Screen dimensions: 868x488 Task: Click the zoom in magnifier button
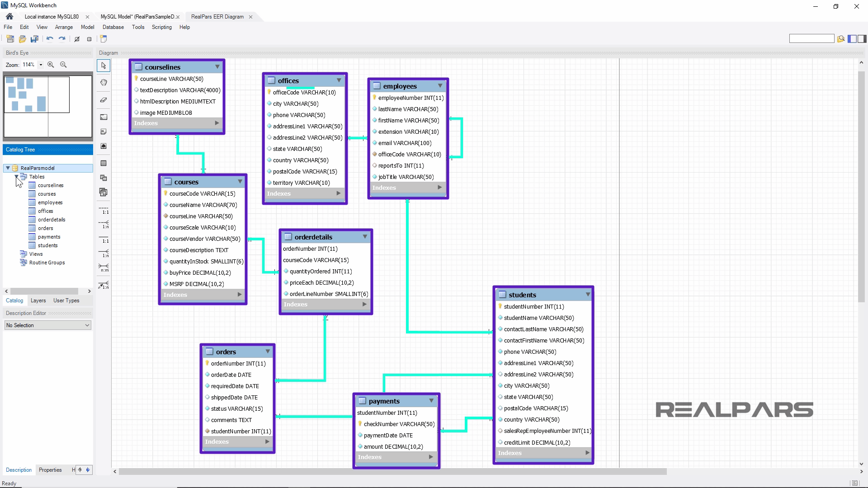(51, 65)
